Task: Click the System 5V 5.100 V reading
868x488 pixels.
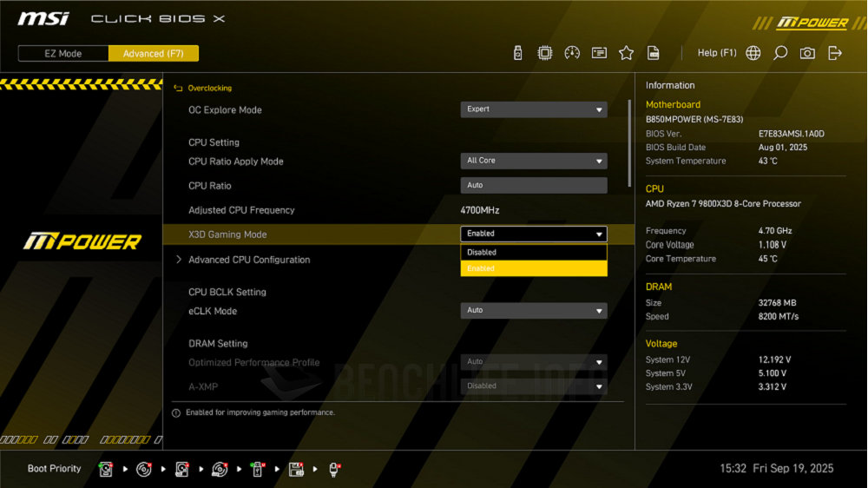Action: click(x=773, y=373)
